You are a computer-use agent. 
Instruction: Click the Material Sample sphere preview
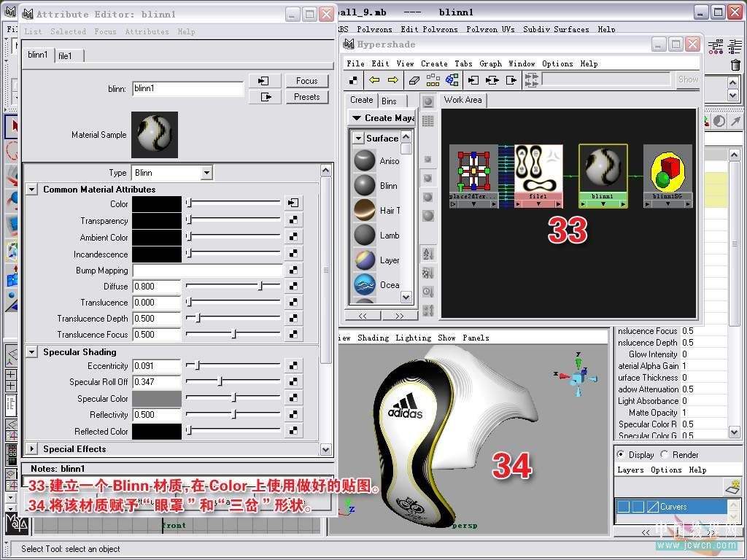155,135
